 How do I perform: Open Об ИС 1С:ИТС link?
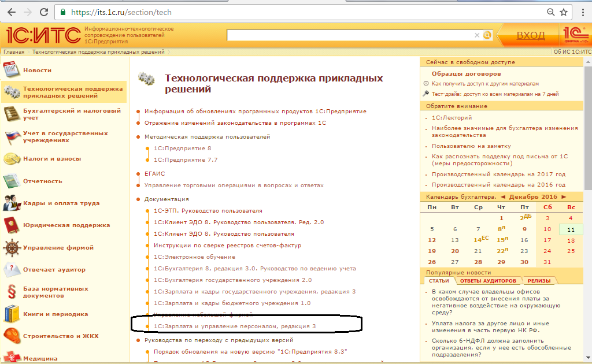point(572,51)
